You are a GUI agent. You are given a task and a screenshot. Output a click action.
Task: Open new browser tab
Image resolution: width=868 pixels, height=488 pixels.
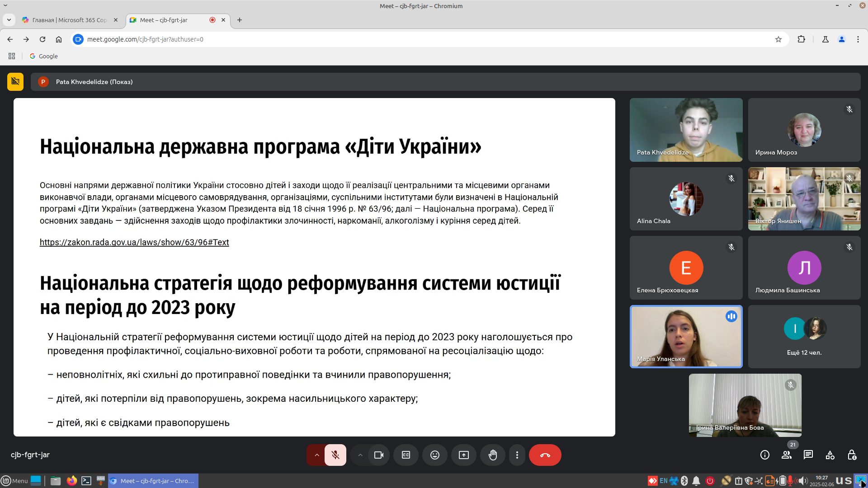pos(240,20)
